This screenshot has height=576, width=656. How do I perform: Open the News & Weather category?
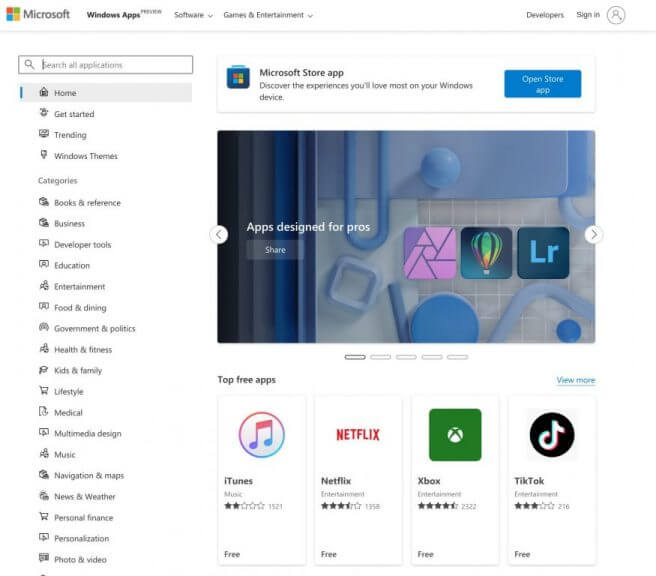coord(85,497)
